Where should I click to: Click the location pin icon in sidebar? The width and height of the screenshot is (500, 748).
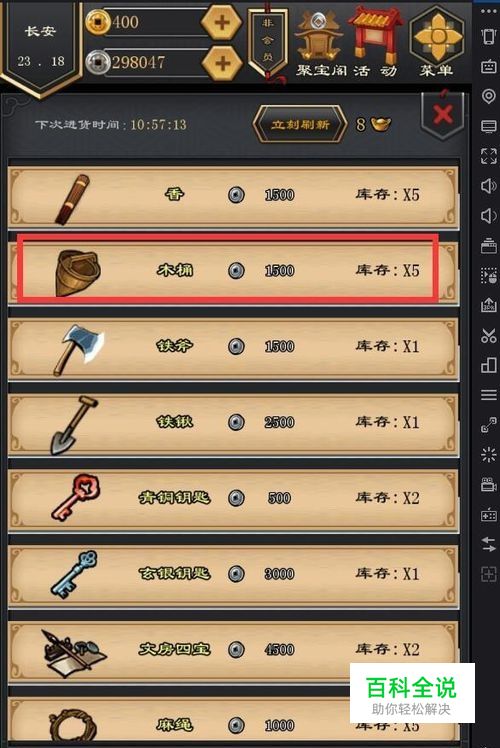coord(489,96)
